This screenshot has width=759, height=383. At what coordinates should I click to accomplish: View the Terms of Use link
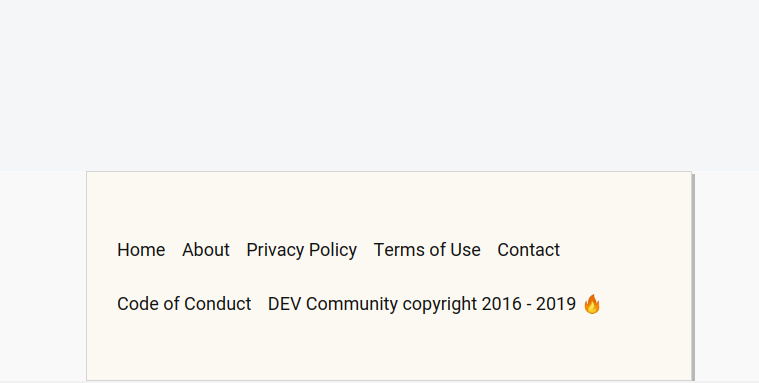[427, 250]
